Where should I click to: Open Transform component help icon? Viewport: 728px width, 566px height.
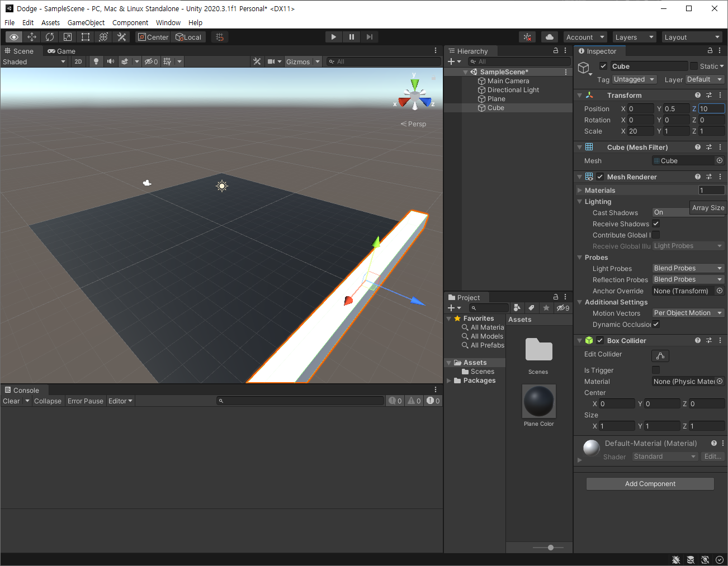coord(698,95)
